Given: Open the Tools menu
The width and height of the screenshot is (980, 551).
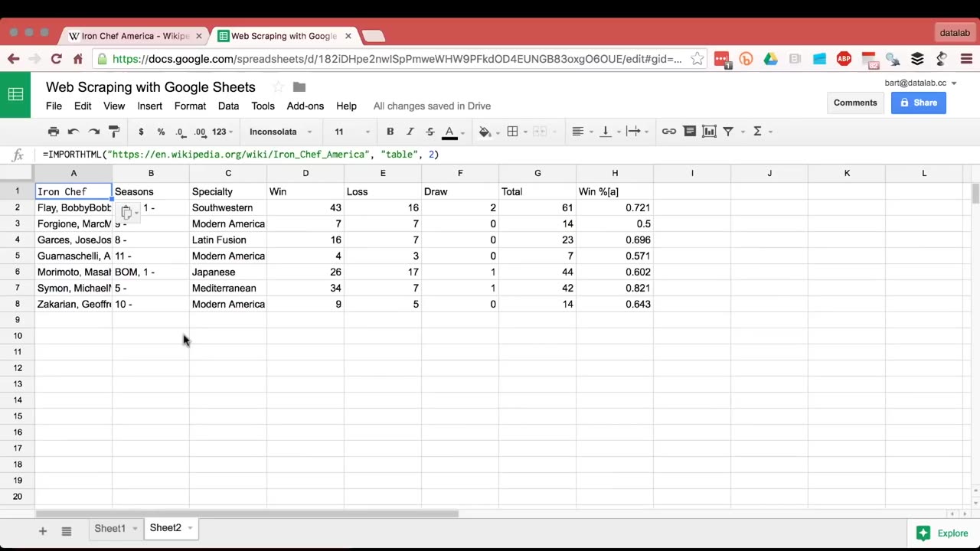Looking at the screenshot, I should pyautogui.click(x=263, y=106).
